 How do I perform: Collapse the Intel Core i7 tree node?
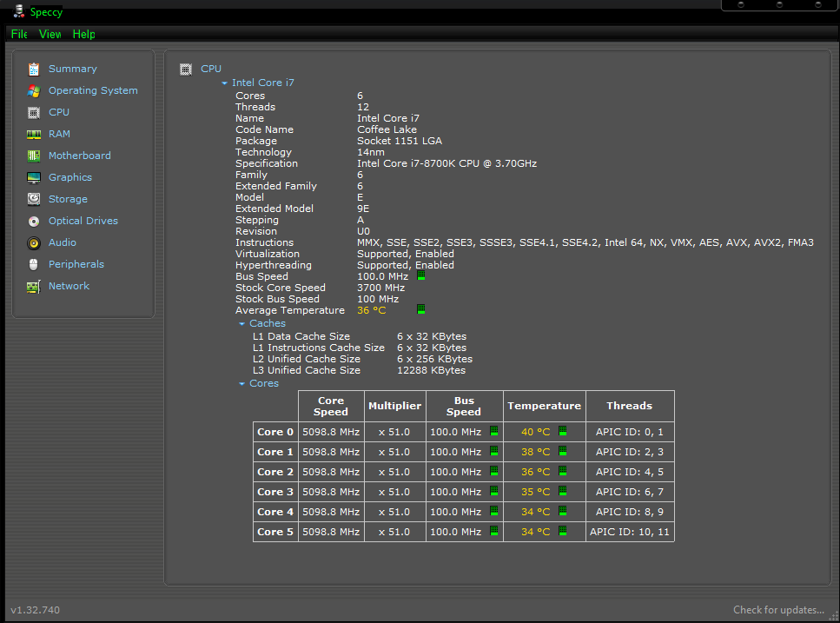pos(224,83)
